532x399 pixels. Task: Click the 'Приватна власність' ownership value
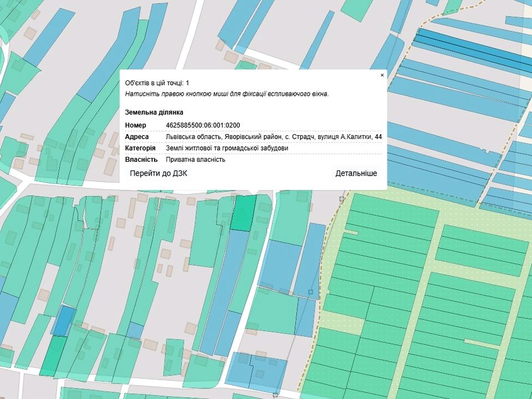pos(195,160)
